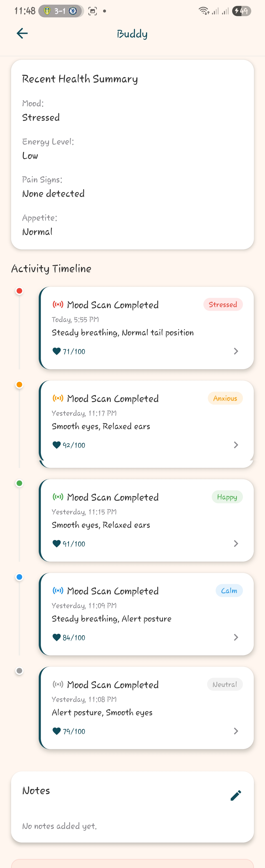The image size is (265, 868).
Task: Select the Stressed mood badge
Action: point(223,305)
